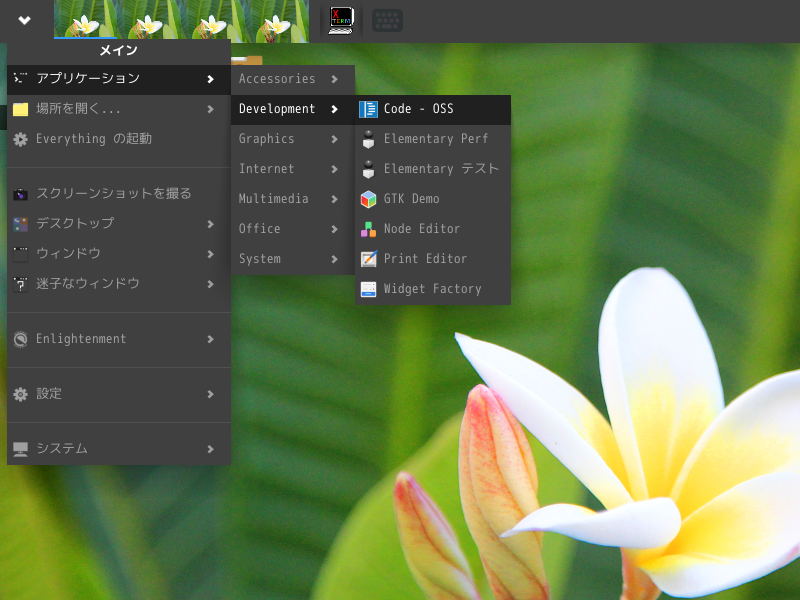Click the down chevron start button
This screenshot has height=600, width=800.
click(24, 20)
